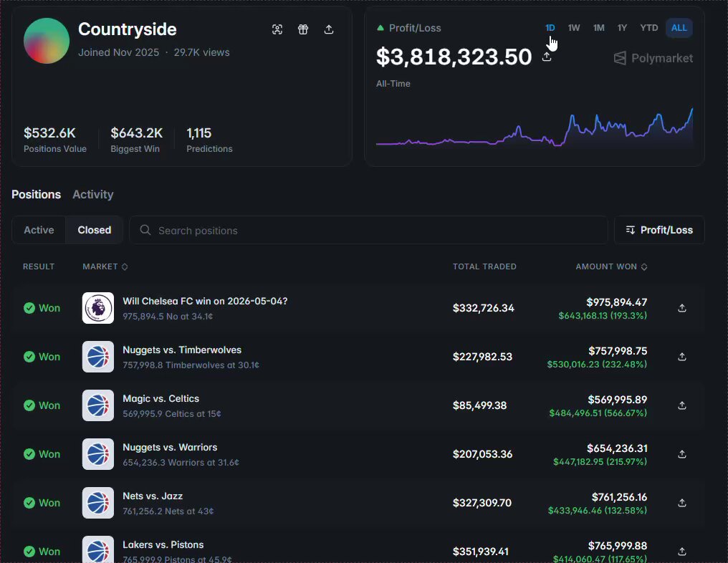Show Active positions
728x563 pixels.
pos(39,230)
